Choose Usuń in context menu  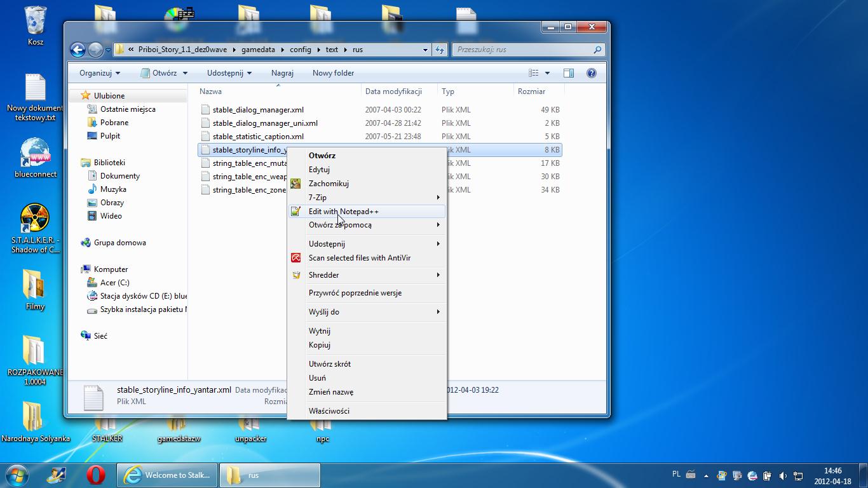pos(367,378)
